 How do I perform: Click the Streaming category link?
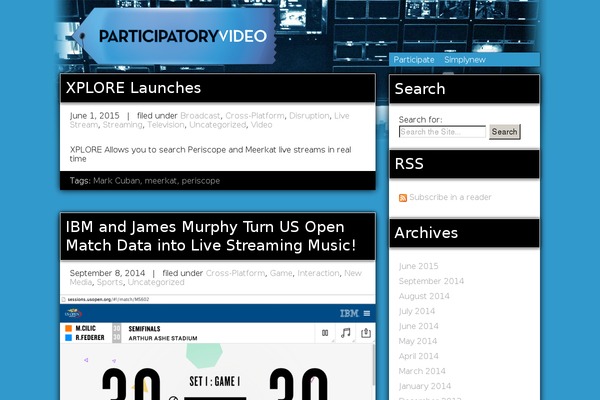[x=122, y=125]
